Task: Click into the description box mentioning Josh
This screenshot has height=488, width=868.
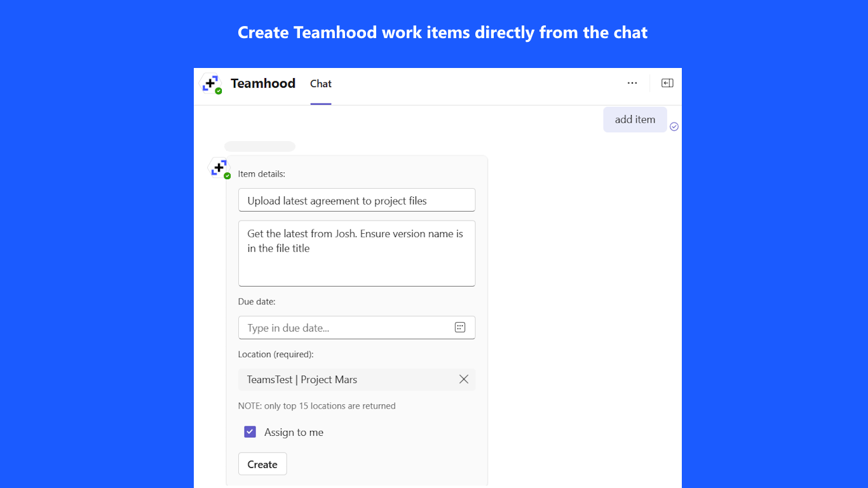Action: tap(356, 253)
